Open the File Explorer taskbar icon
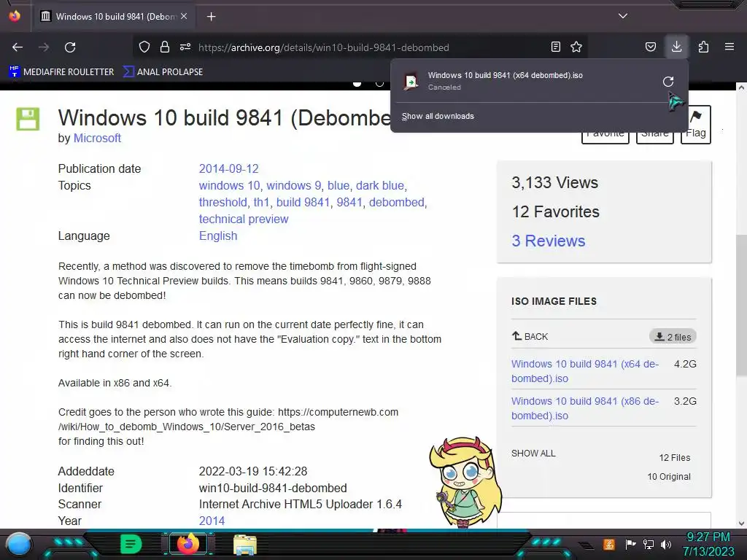Image resolution: width=747 pixels, height=560 pixels. point(245,545)
